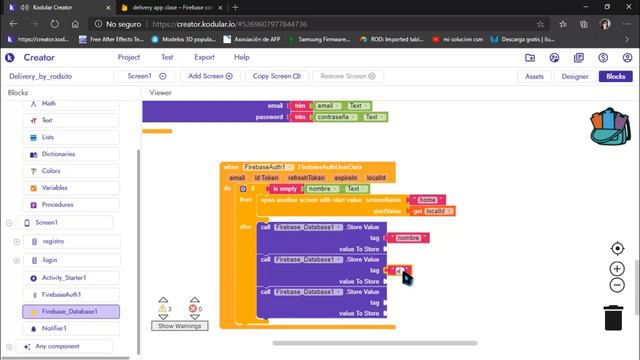
Task: Open the user account icon
Action: pos(627,58)
